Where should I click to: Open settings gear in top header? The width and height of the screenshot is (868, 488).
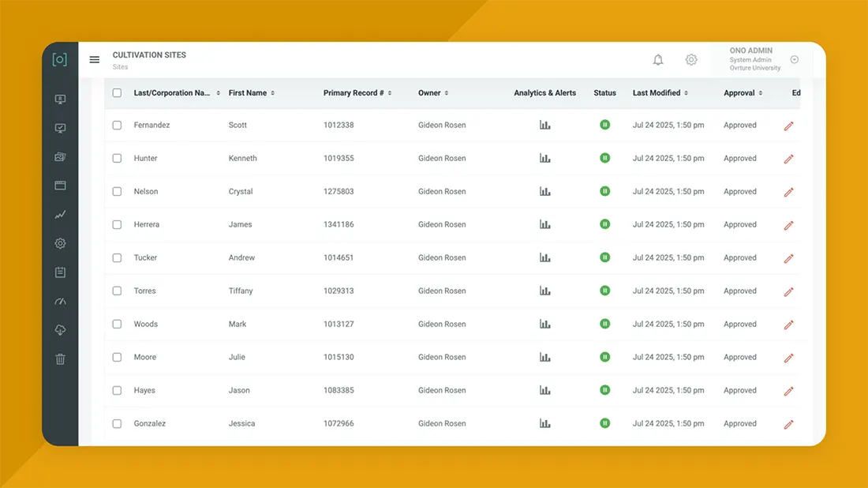pyautogui.click(x=691, y=59)
